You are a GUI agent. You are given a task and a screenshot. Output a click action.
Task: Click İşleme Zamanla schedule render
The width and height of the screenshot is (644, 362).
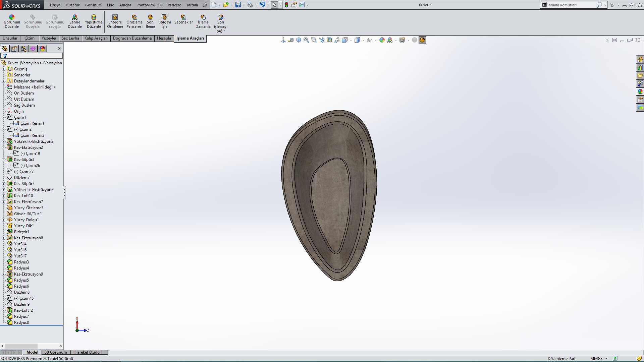click(203, 21)
